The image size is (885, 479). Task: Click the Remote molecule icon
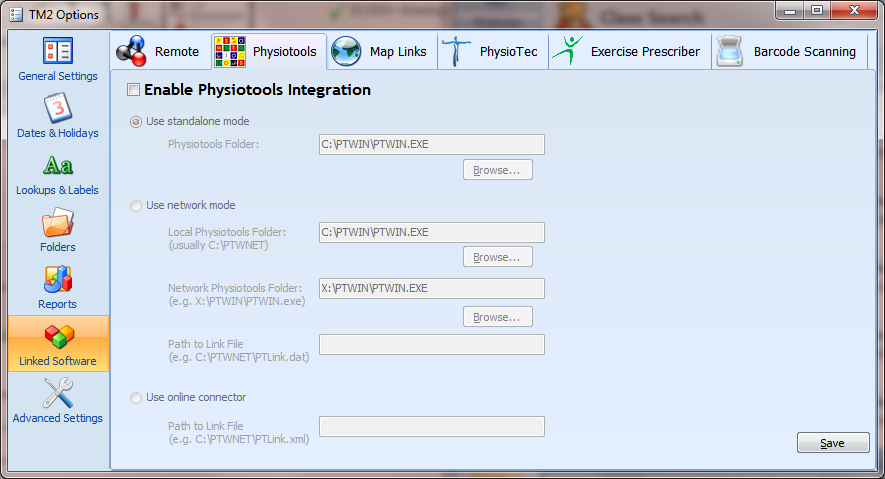(132, 51)
